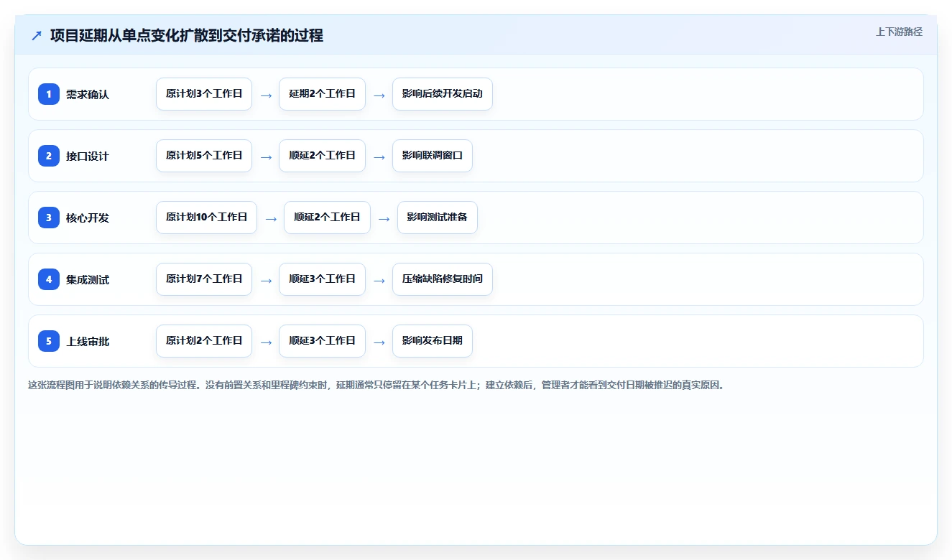Click the footnote paragraph starting 这张流程图用于说明
952x560 pixels.
coord(377,386)
